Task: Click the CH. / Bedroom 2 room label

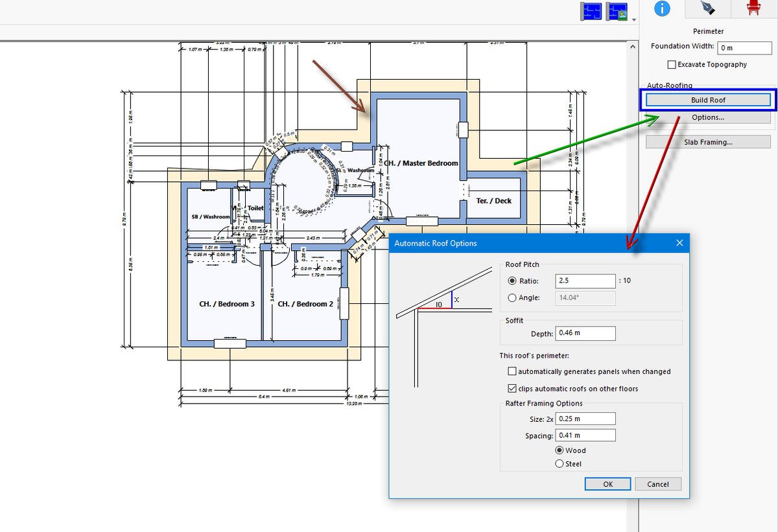Action: coord(305,304)
